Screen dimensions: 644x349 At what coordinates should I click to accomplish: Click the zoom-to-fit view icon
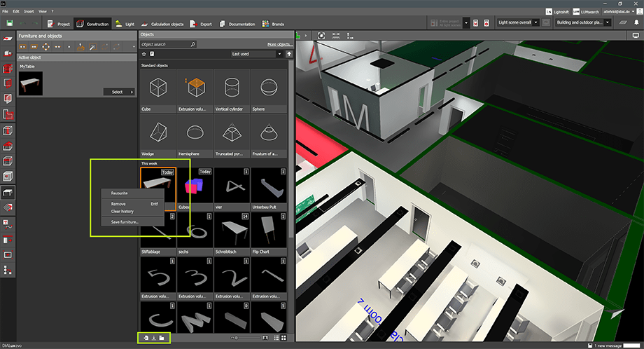click(321, 34)
